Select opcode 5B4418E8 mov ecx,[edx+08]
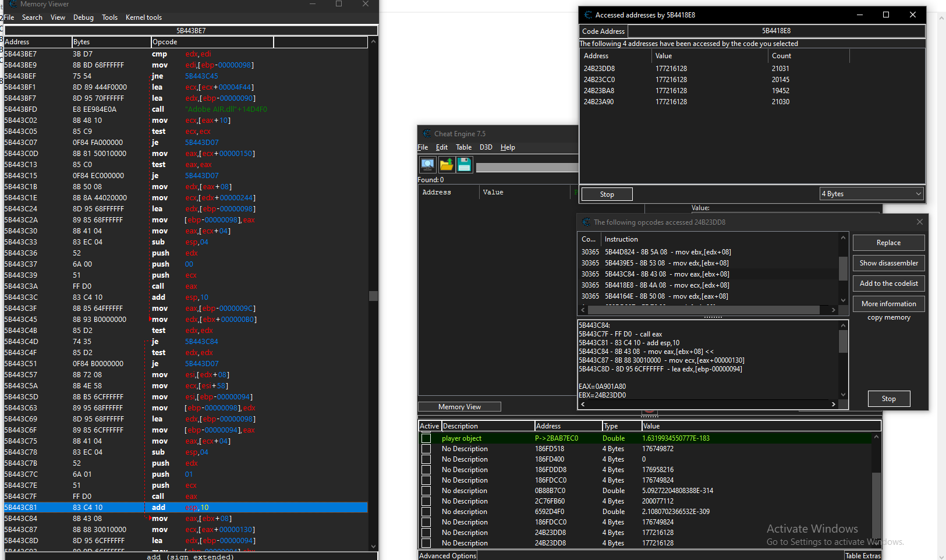Image resolution: width=946 pixels, height=560 pixels. coord(708,285)
